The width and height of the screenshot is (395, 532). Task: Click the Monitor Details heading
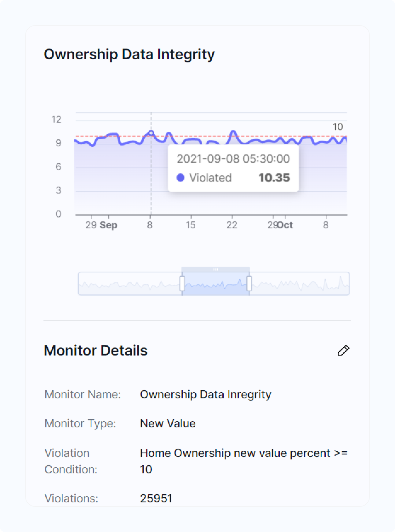[95, 350]
